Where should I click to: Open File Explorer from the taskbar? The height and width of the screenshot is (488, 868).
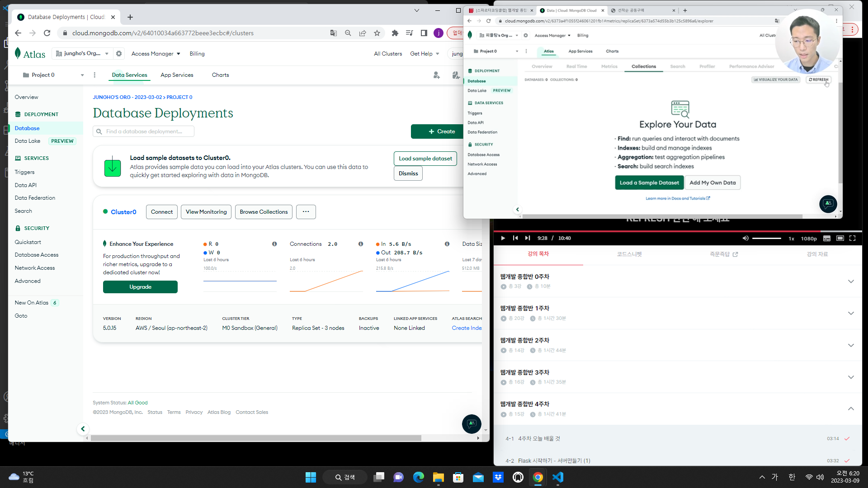pos(439,477)
